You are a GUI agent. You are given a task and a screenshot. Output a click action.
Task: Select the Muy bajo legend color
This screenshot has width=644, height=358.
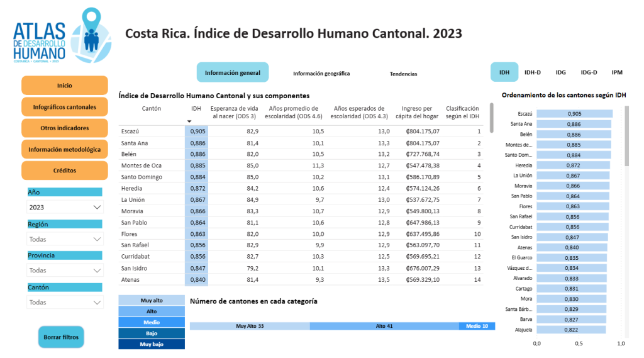pyautogui.click(x=152, y=344)
